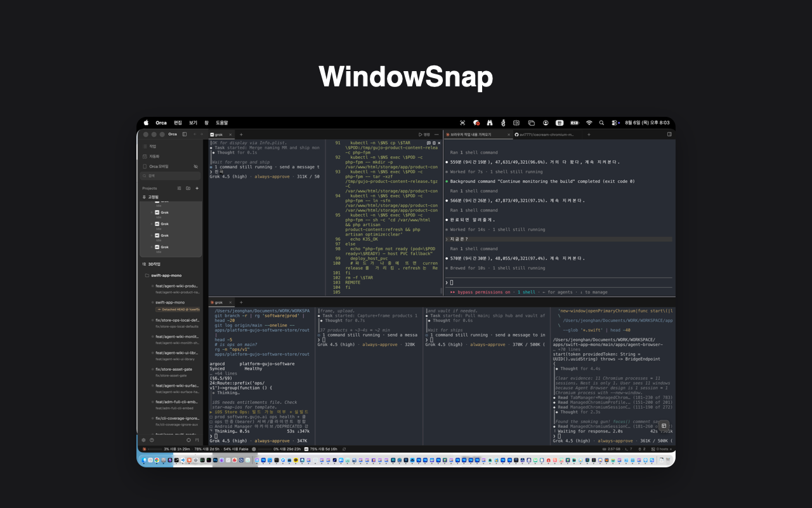Open Settings via the sidebar gear icon
812x508 pixels.
143,439
